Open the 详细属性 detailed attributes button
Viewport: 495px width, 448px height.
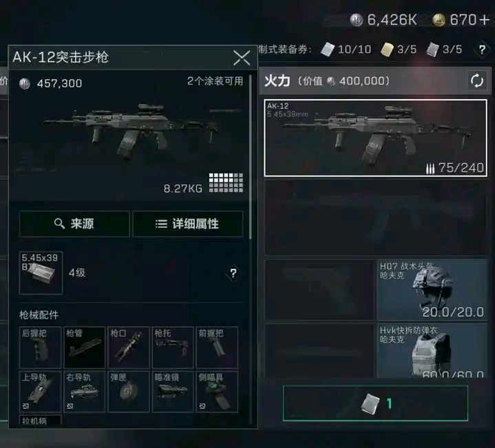tap(188, 224)
